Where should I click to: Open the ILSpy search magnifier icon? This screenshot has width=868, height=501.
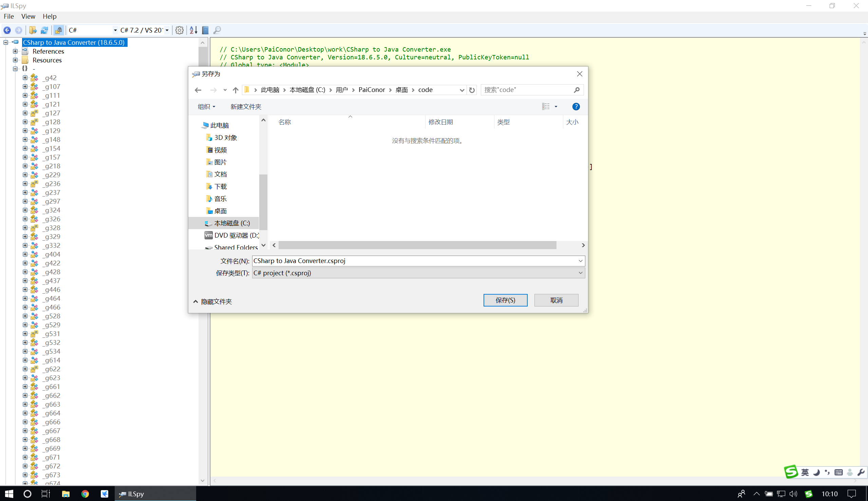tap(217, 30)
